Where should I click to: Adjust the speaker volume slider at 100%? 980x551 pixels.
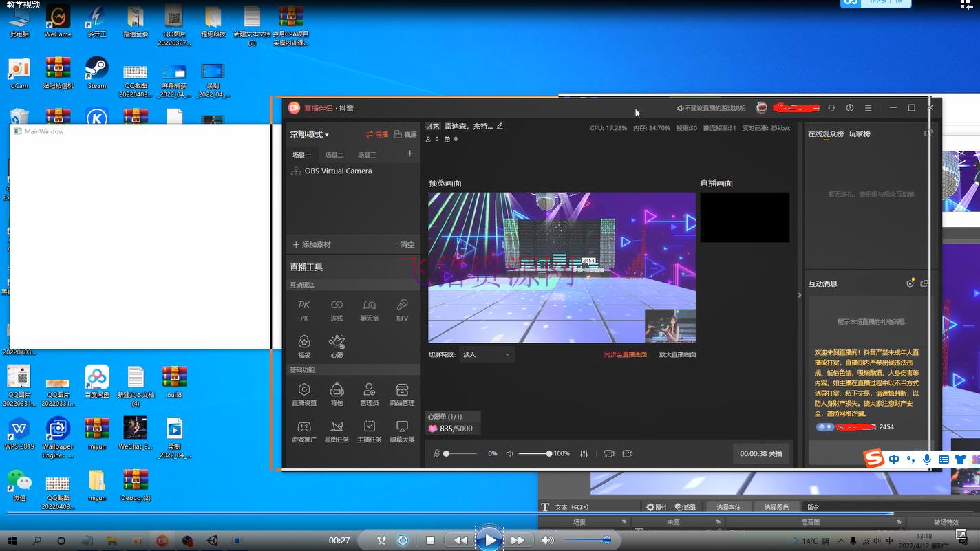click(548, 454)
